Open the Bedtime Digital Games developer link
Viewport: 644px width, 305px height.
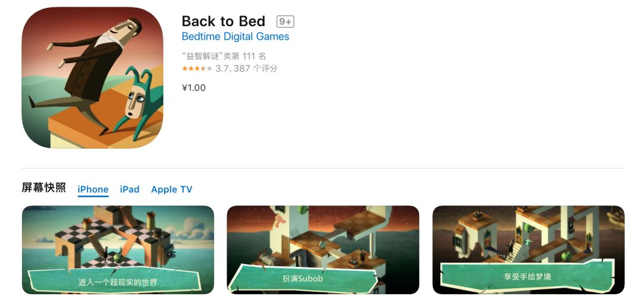[236, 36]
